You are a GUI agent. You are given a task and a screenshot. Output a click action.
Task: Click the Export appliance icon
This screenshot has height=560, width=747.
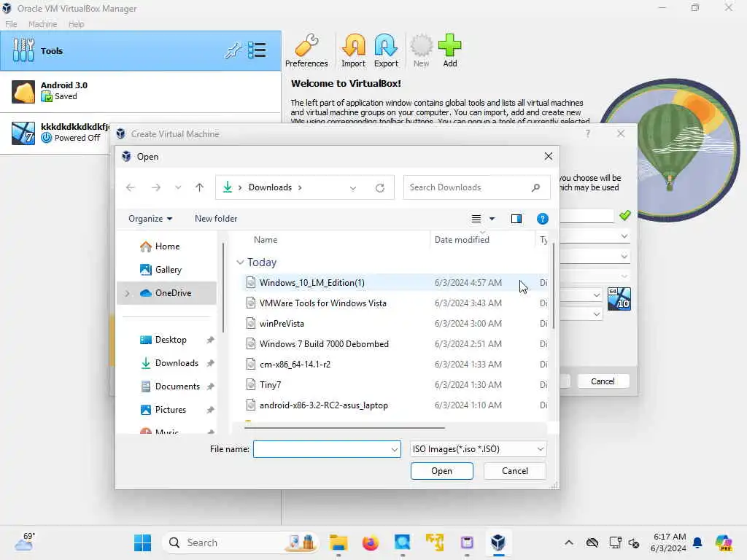386,50
